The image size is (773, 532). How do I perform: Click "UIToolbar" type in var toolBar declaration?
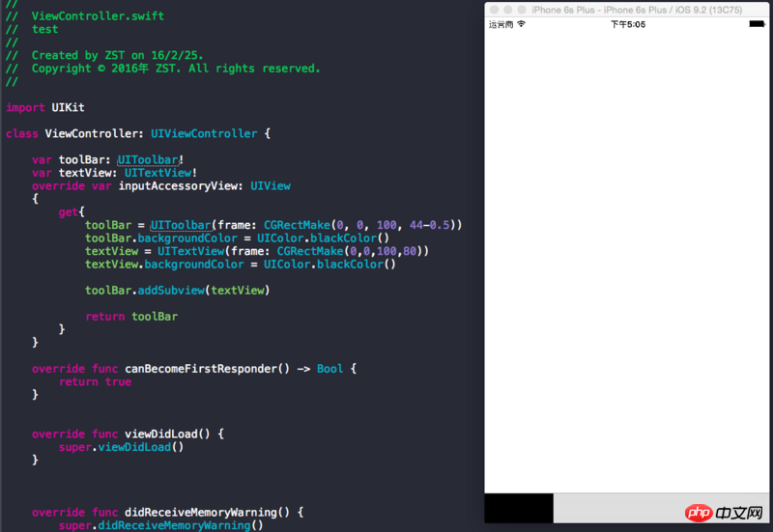148,159
